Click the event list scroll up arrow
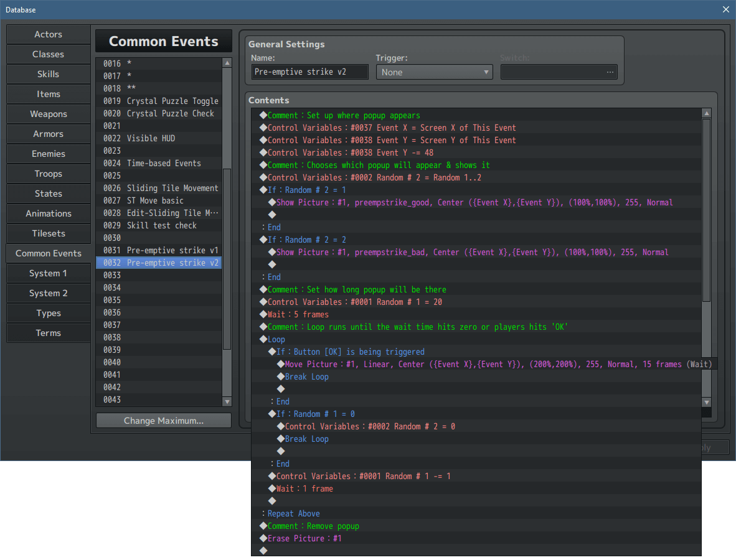This screenshot has width=736, height=560. pos(227,63)
